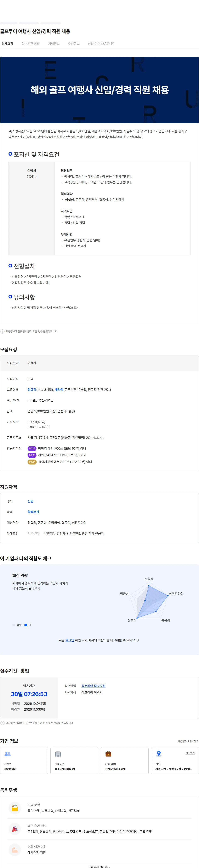Click the 해외여행 지원 benefit text

click(x=36, y=852)
